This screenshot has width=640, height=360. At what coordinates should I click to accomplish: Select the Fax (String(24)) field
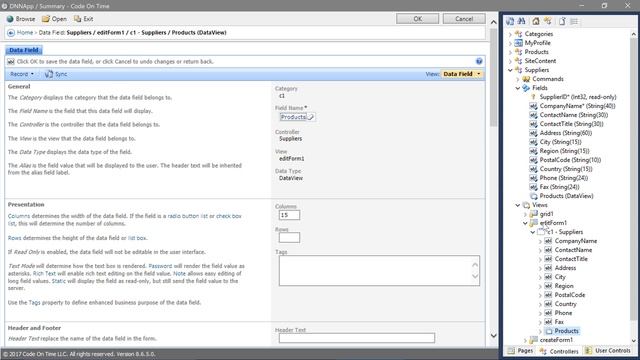[559, 187]
